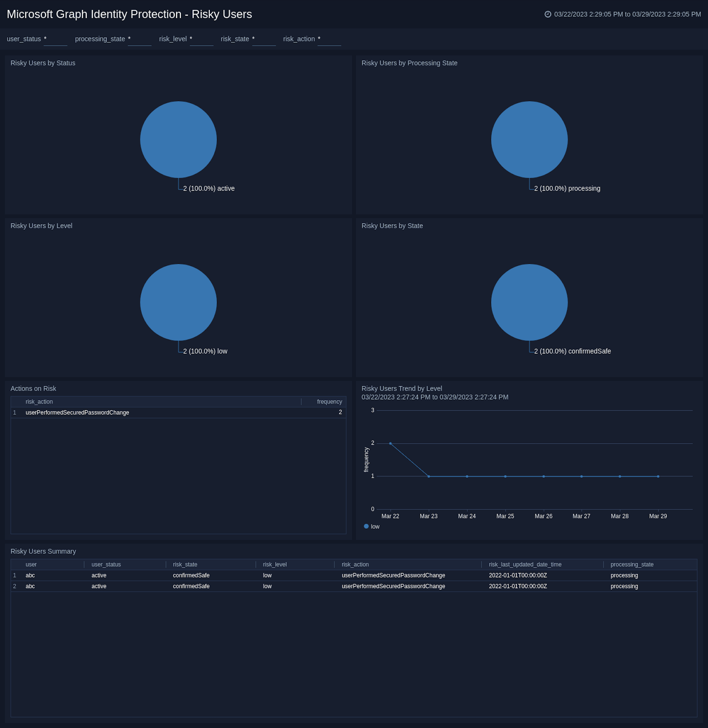
Task: Sort summary table by risk_level column
Action: pyautogui.click(x=275, y=564)
